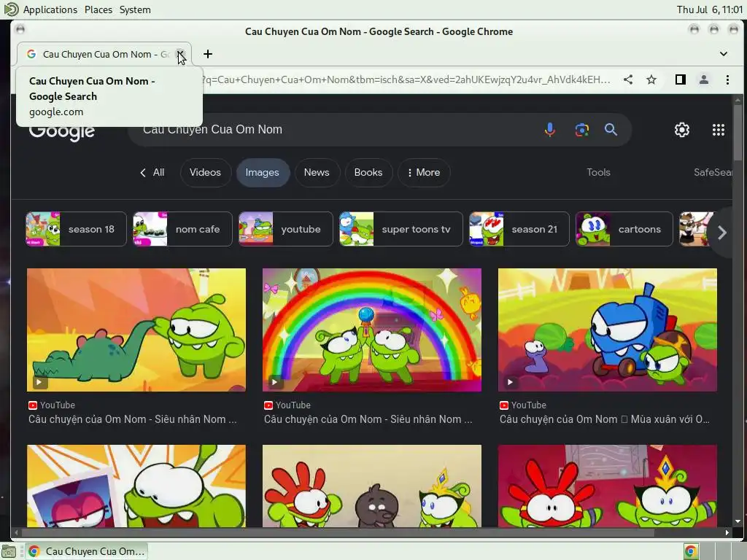Screen dimensions: 747x560
Task: Click the MATE logo icon in the top panel
Action: click(11, 9)
